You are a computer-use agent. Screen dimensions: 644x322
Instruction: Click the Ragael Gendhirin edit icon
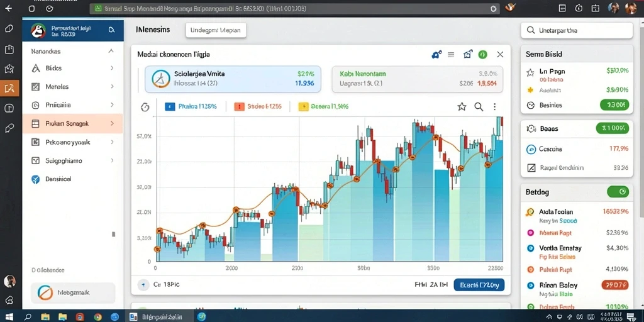531,168
